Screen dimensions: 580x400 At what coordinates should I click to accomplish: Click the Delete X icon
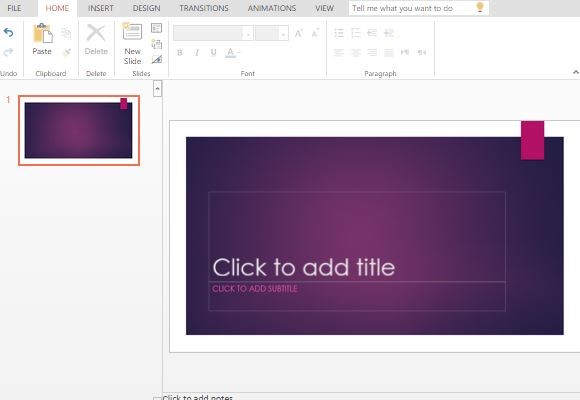96,33
